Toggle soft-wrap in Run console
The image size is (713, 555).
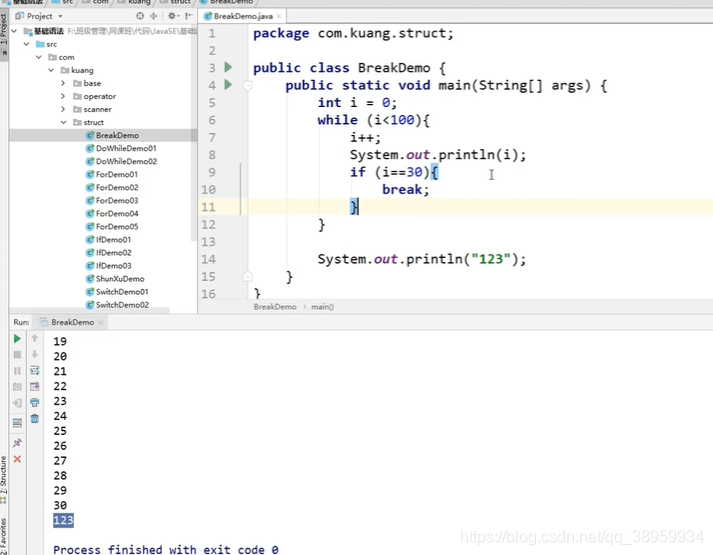[x=35, y=370]
